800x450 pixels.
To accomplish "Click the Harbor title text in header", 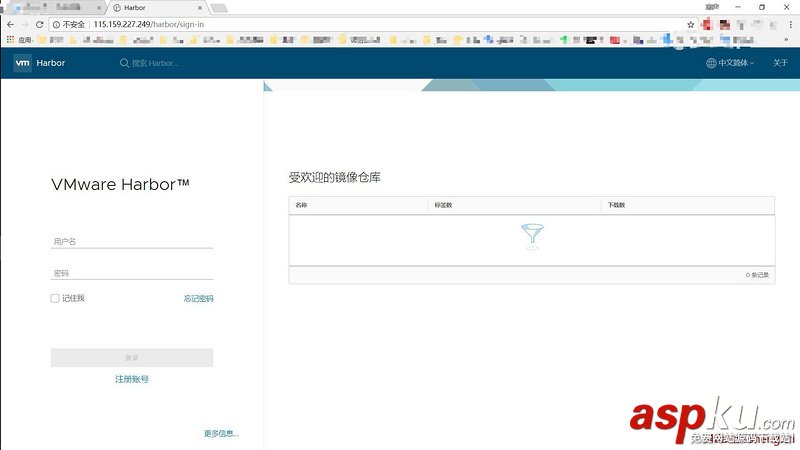I will click(51, 63).
